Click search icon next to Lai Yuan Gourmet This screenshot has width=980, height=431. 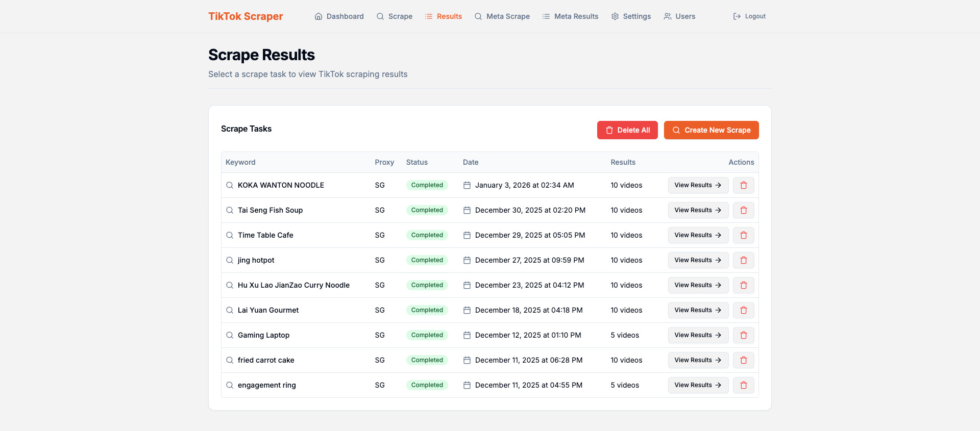[x=230, y=310]
